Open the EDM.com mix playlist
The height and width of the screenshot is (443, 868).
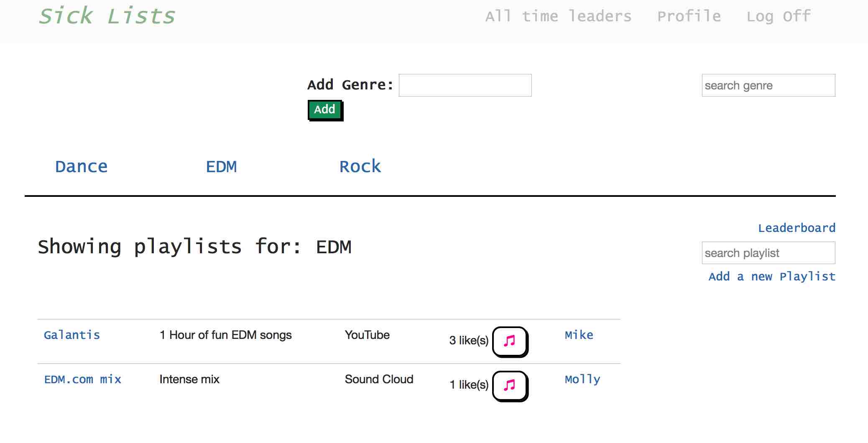click(83, 379)
